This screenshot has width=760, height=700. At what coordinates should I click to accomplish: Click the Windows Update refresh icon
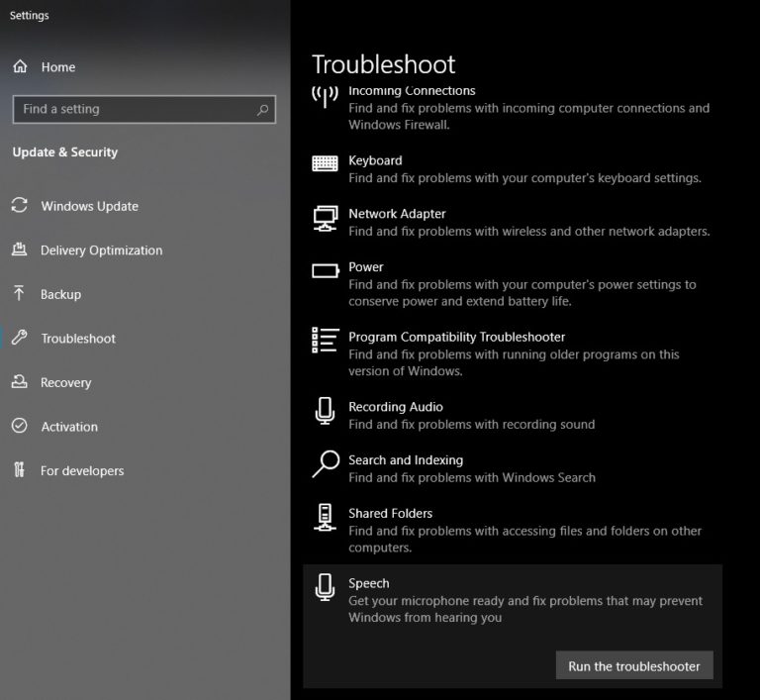point(20,205)
